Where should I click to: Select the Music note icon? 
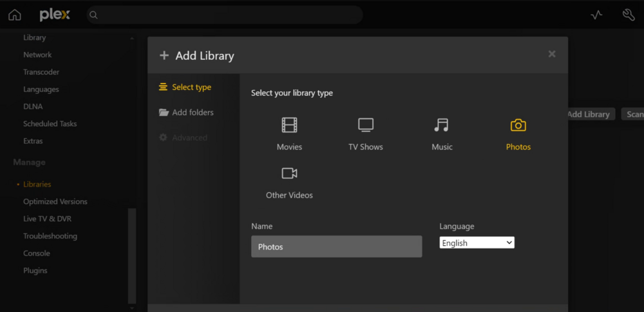point(442,125)
